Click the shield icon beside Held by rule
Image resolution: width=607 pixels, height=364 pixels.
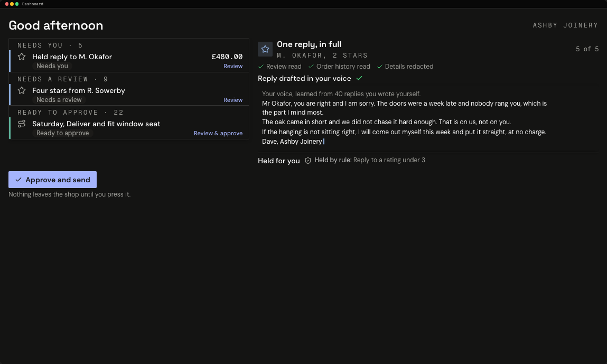click(x=308, y=160)
